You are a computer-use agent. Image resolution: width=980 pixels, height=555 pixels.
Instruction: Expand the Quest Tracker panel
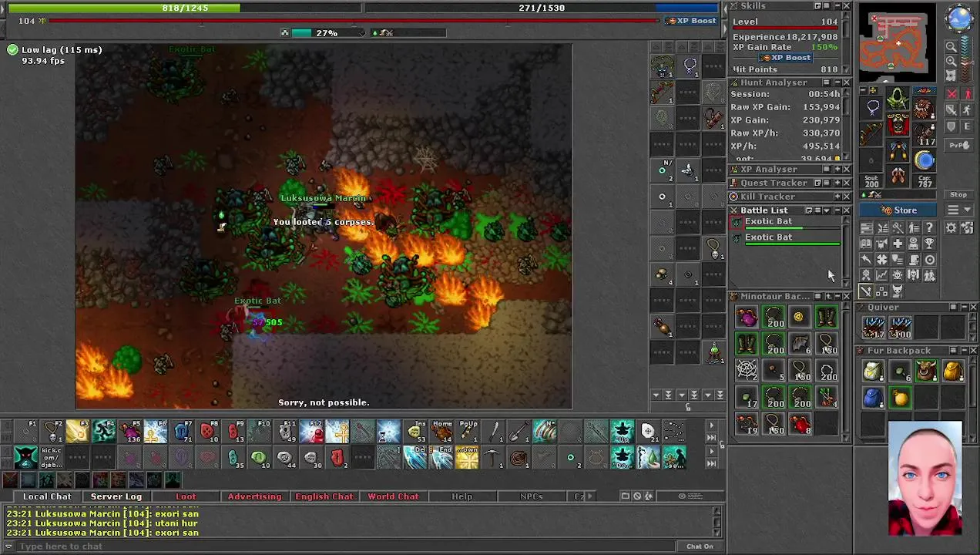point(837,183)
